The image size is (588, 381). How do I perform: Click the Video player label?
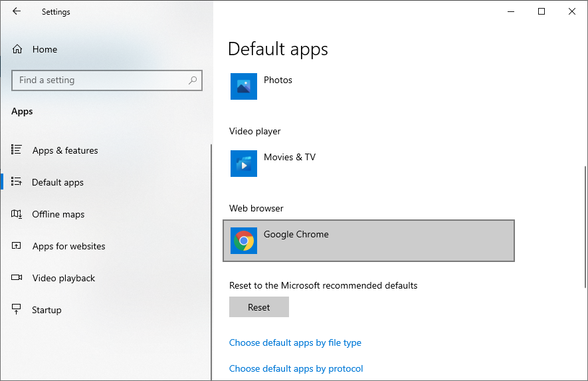click(x=254, y=132)
